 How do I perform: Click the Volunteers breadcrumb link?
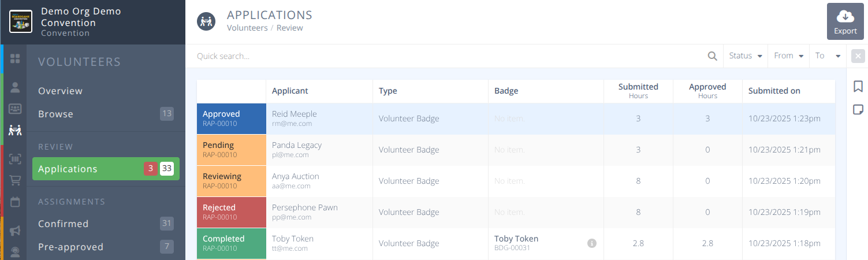click(x=247, y=28)
